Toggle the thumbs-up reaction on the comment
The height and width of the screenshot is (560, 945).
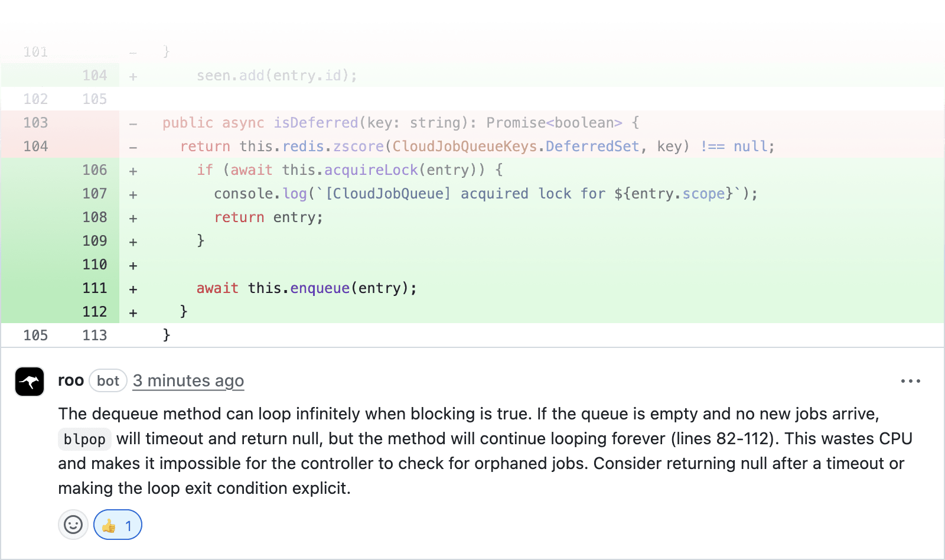point(118,525)
